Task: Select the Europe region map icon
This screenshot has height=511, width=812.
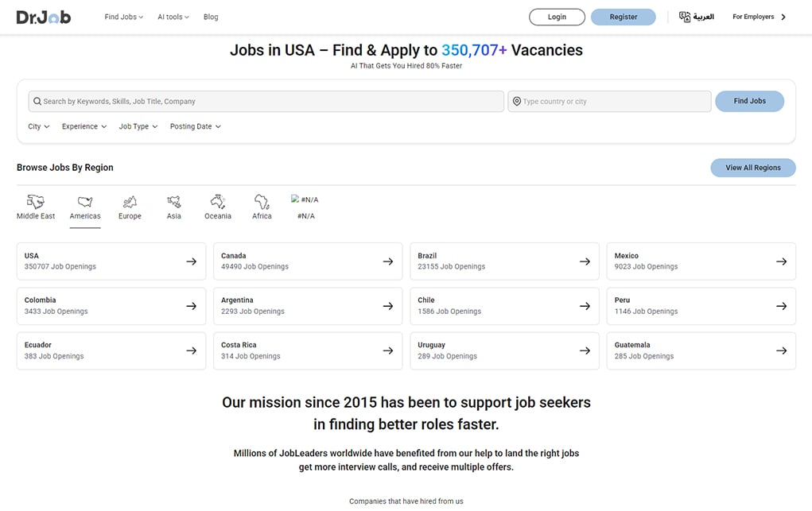Action: click(x=130, y=202)
